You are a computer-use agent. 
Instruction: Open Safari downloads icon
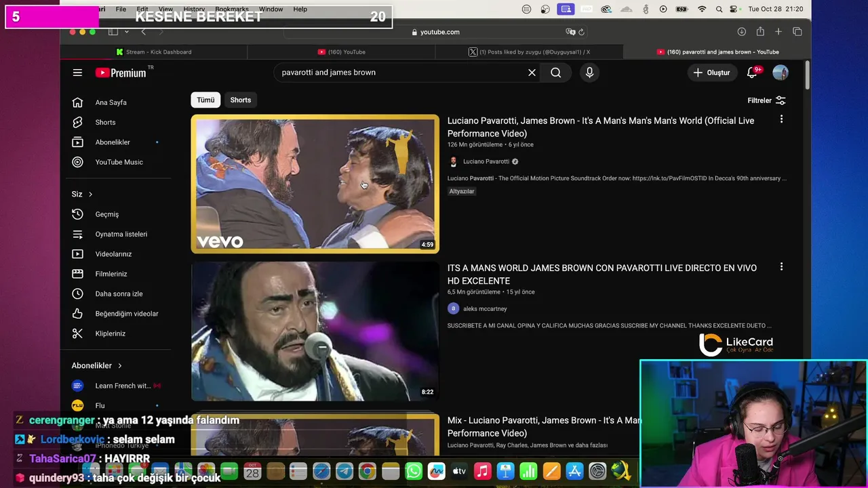(x=741, y=32)
